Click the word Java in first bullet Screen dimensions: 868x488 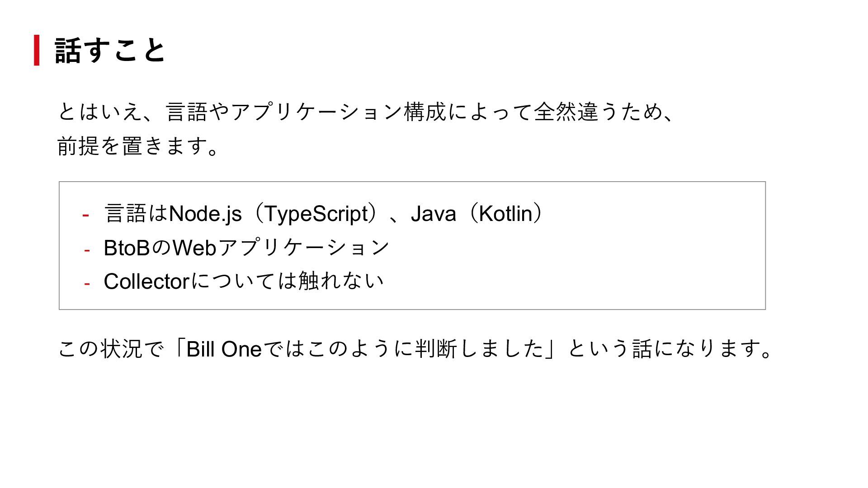pyautogui.click(x=433, y=214)
